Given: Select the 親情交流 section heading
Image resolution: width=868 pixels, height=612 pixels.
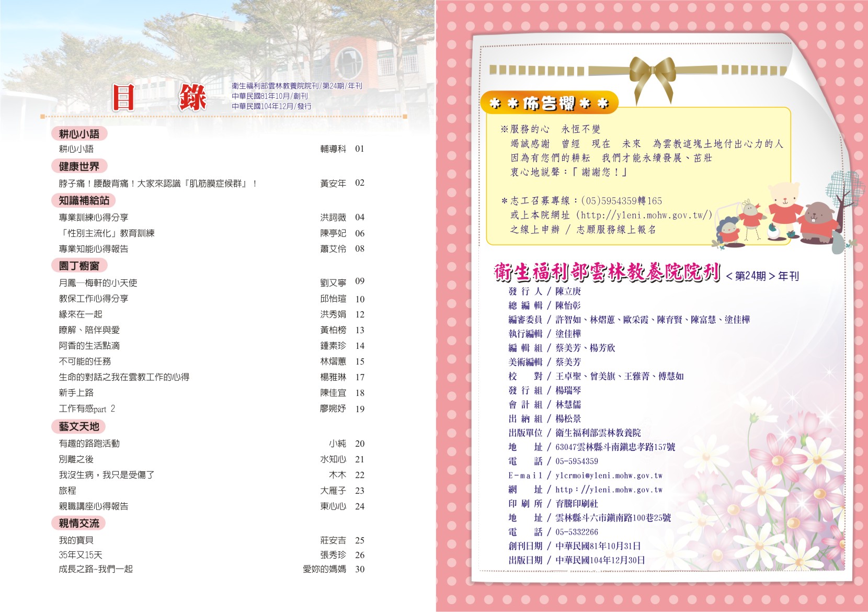Looking at the screenshot, I should 79,523.
